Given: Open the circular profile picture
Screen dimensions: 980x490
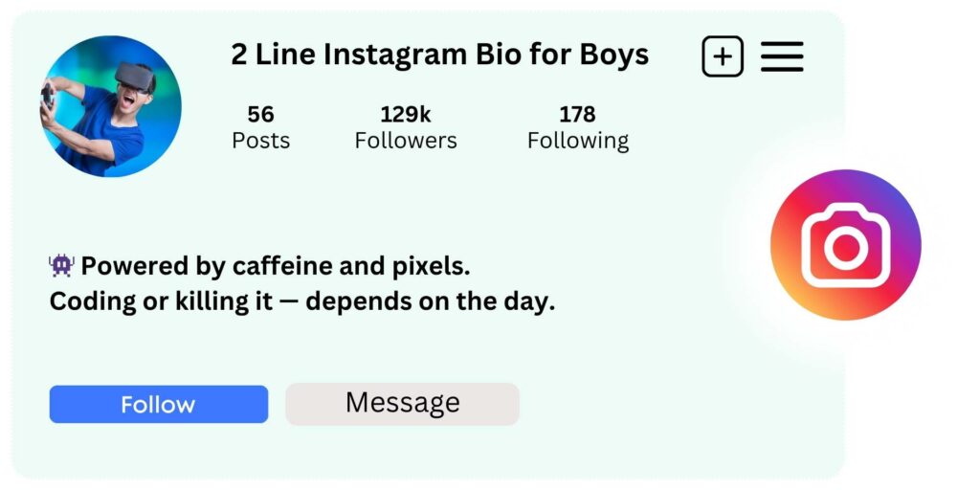Looking at the screenshot, I should click(110, 106).
